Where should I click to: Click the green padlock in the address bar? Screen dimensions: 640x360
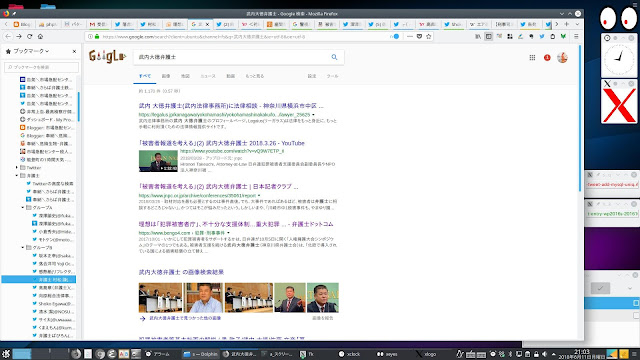[97, 36]
